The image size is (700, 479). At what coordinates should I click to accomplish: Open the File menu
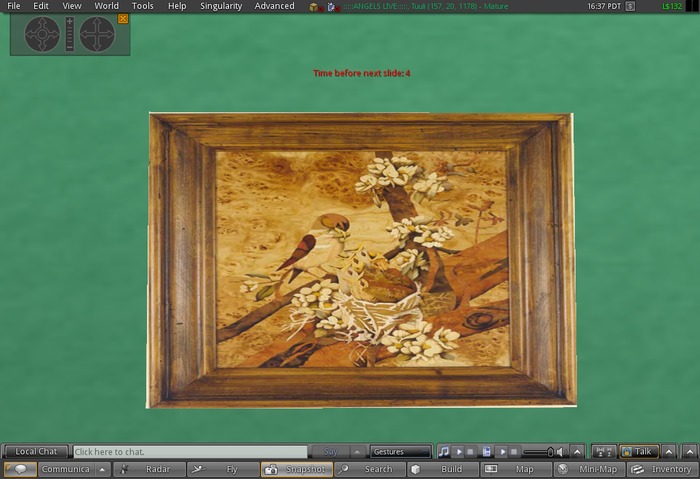14,6
